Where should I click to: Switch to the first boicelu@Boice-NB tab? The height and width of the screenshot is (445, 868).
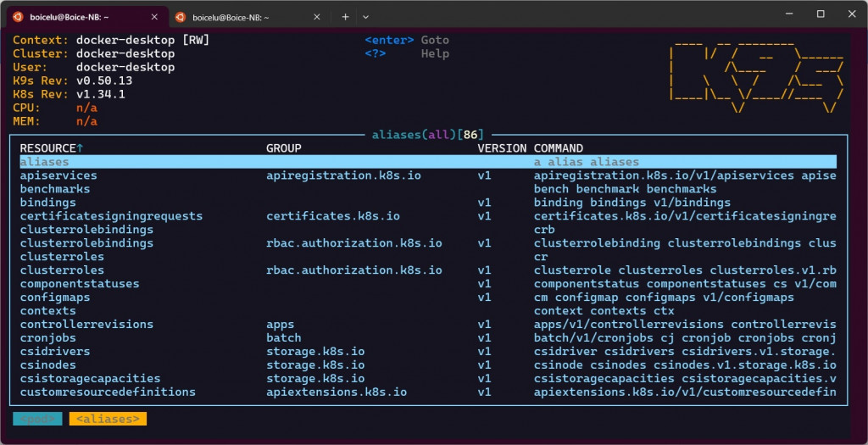coord(86,17)
